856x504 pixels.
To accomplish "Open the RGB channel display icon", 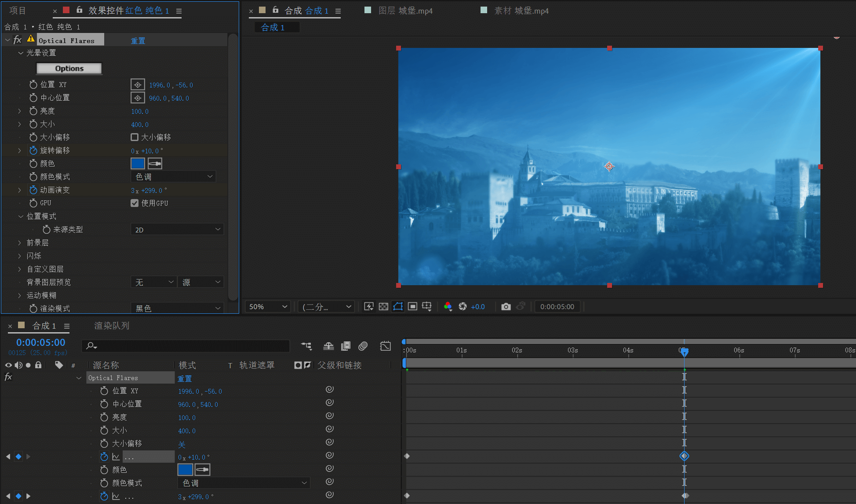I will click(448, 306).
